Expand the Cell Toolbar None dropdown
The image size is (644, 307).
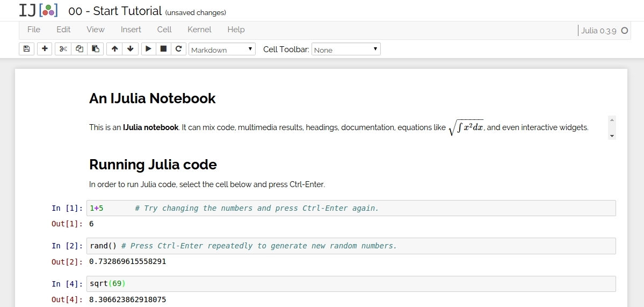(346, 49)
